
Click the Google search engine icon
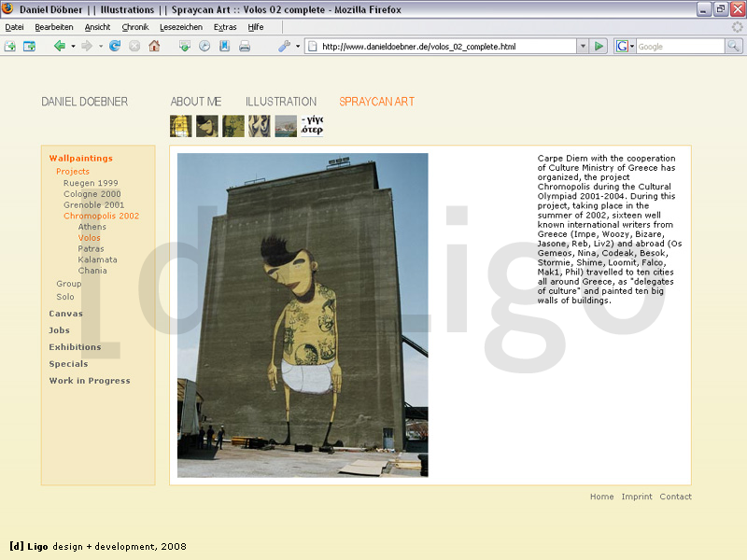tap(622, 46)
